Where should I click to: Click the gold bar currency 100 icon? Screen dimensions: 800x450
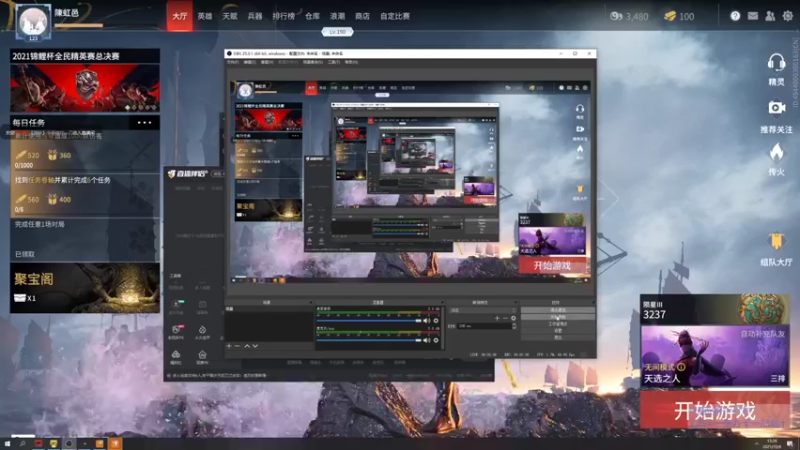[670, 16]
